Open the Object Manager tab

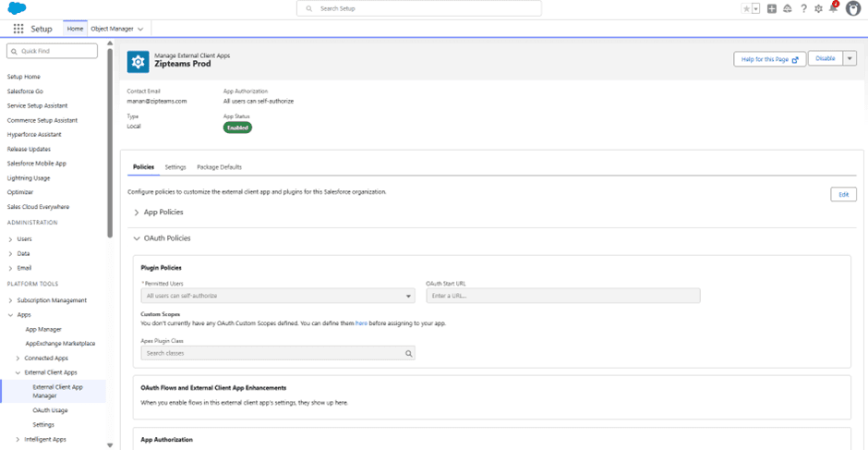tap(112, 29)
